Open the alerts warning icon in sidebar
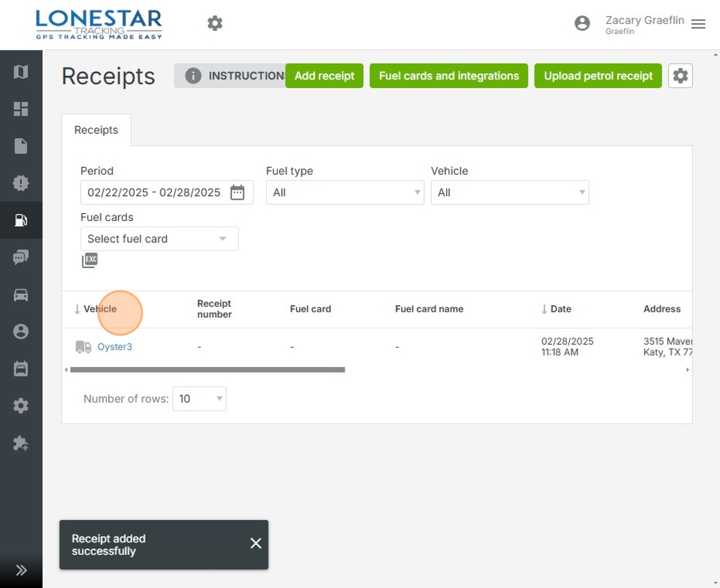This screenshot has height=588, width=720. 21,183
